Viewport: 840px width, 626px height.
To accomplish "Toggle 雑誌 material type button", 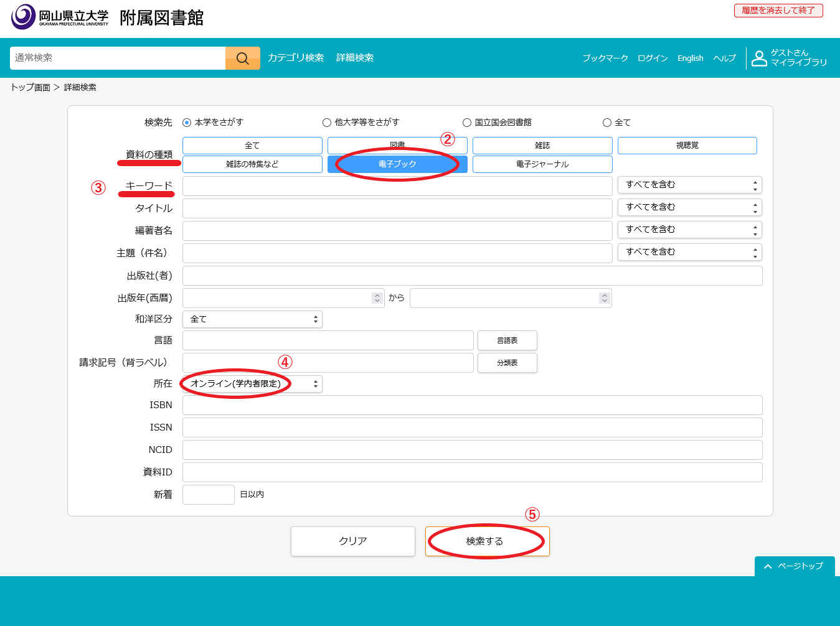I will 542,146.
